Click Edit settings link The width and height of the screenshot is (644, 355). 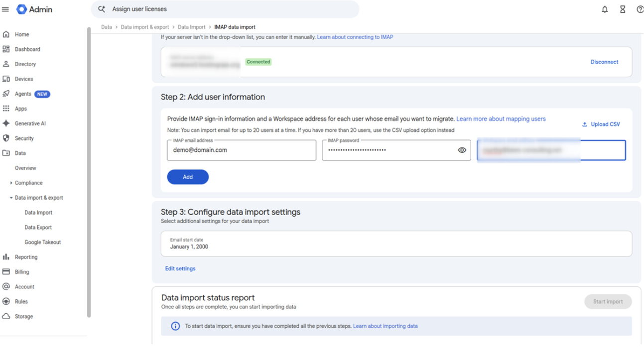pos(180,268)
